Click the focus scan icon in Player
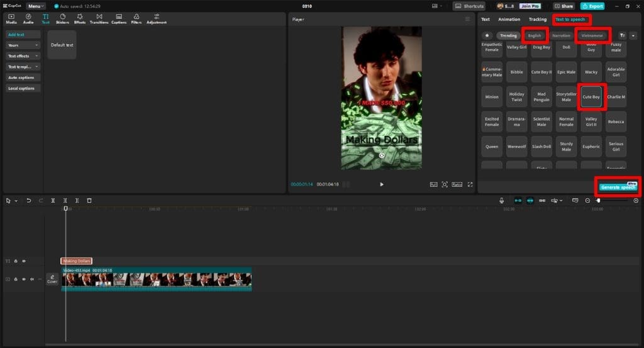The height and width of the screenshot is (348, 644). [x=445, y=184]
